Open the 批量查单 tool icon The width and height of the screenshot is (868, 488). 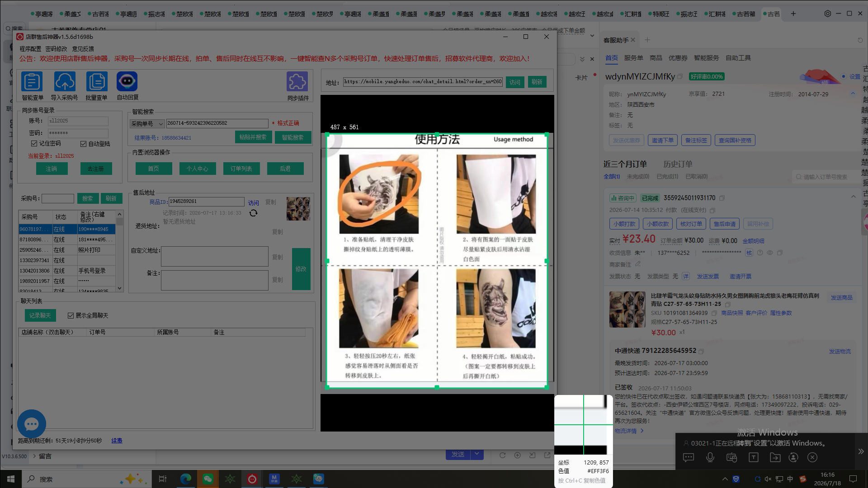click(x=97, y=82)
